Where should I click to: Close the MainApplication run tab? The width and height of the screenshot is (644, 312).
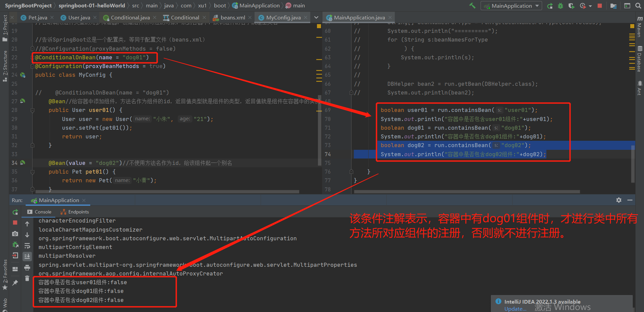84,200
